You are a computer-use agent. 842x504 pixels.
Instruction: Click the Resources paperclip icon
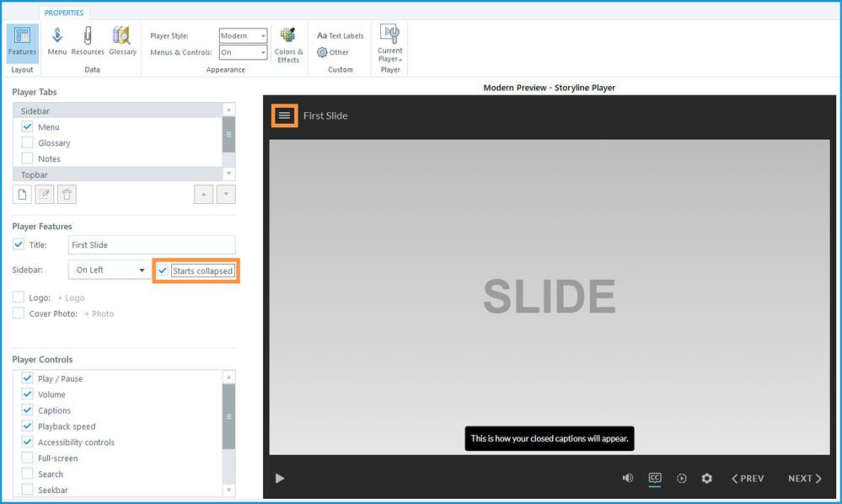(x=88, y=41)
